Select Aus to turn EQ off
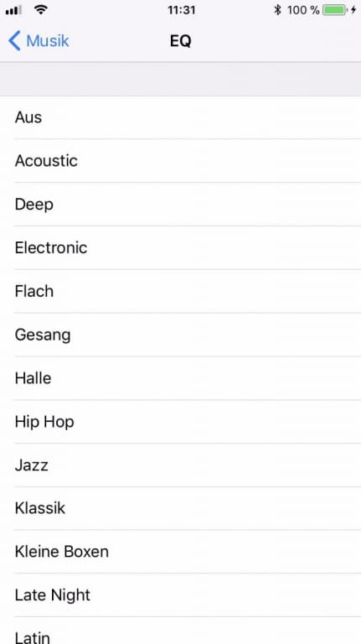This screenshot has height=644, width=361. pyautogui.click(x=181, y=117)
